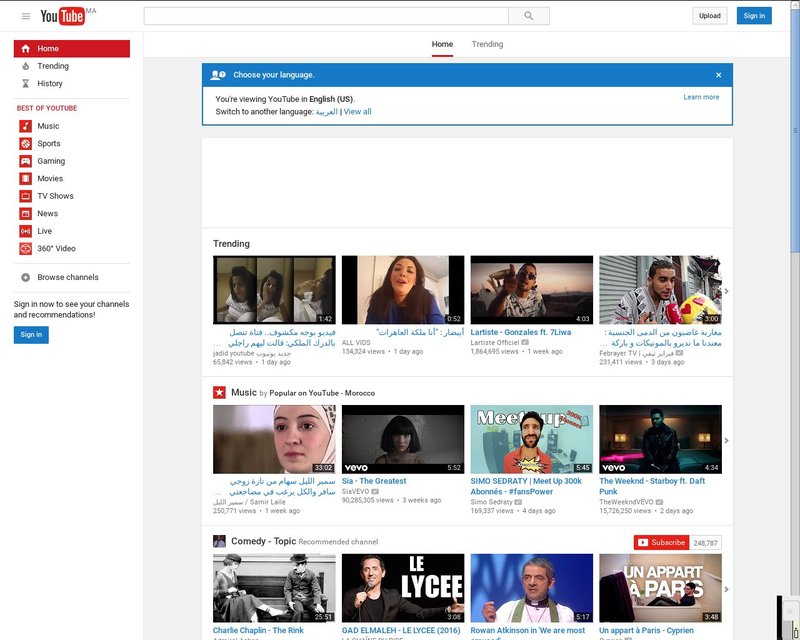Show next videos in Music shelf
Image resolution: width=800 pixels, height=640 pixels.
point(726,440)
